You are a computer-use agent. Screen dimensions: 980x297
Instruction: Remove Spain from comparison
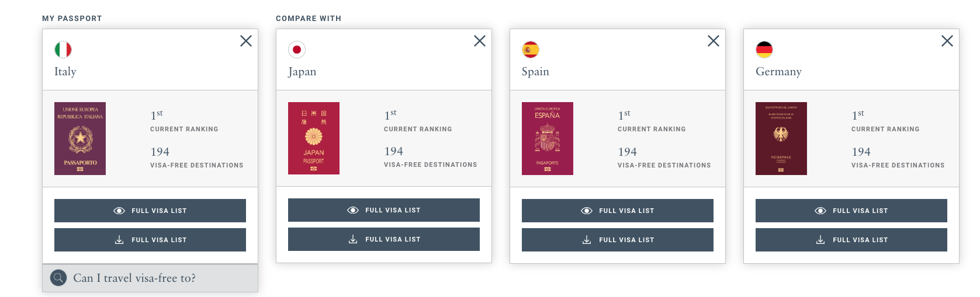pyautogui.click(x=714, y=41)
